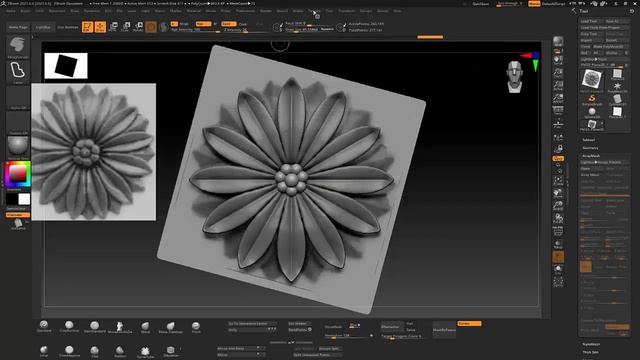Click the AAHalf icon

558,98
